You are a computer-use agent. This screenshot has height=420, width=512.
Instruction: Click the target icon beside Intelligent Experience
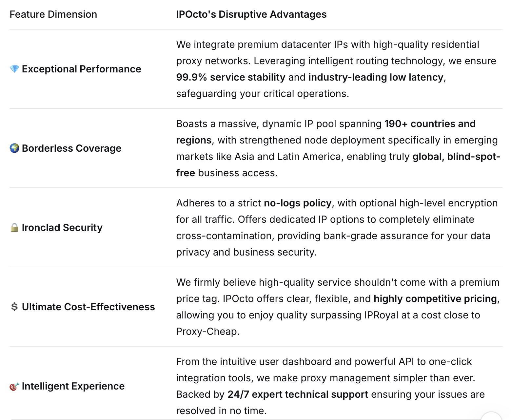(x=14, y=387)
